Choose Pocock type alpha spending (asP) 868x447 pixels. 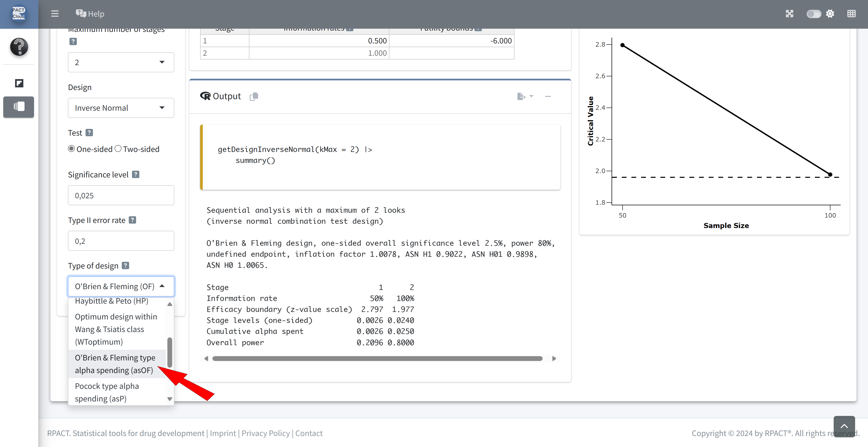(107, 392)
